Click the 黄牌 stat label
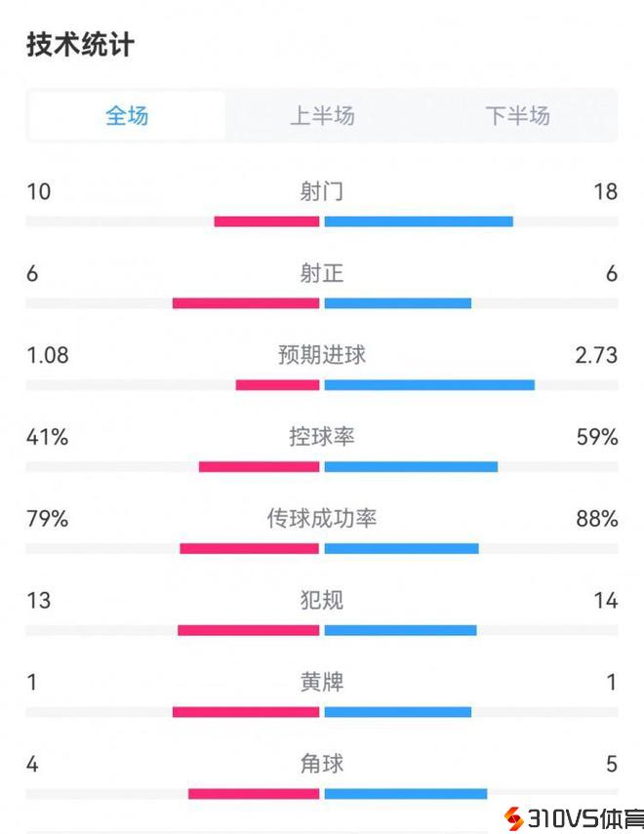The height and width of the screenshot is (834, 644). (x=322, y=682)
